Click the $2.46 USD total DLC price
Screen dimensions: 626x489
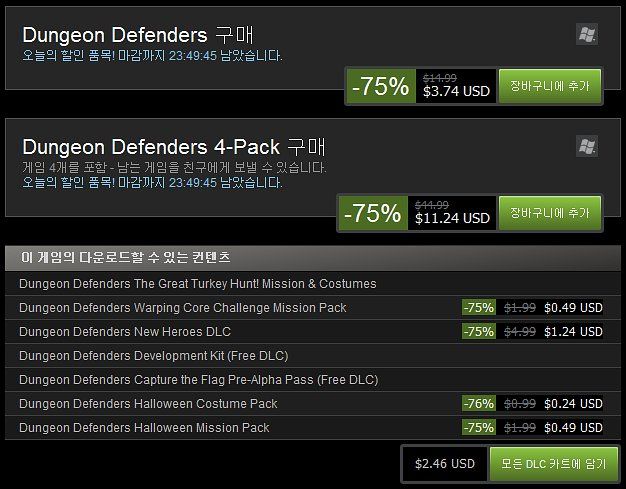coord(445,464)
